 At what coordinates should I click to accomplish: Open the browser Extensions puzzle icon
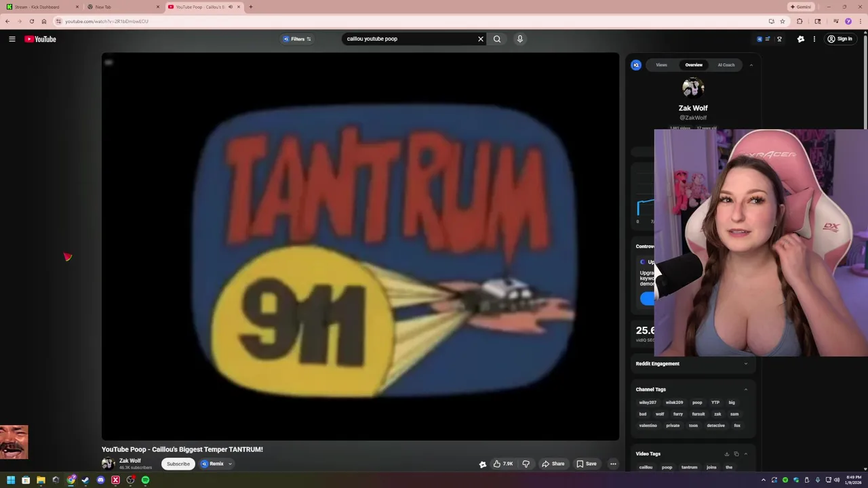(800, 21)
